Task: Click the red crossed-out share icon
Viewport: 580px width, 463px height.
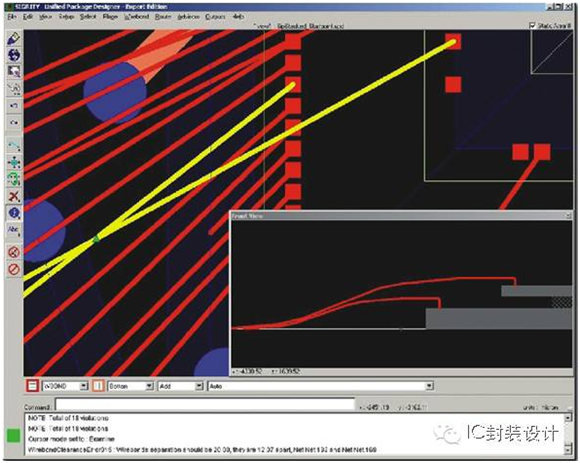Action: click(14, 252)
